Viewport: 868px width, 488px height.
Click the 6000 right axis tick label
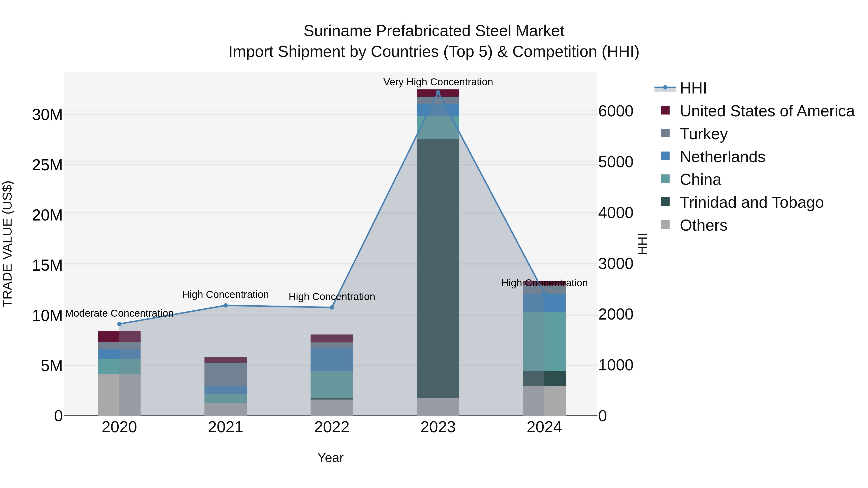616,111
